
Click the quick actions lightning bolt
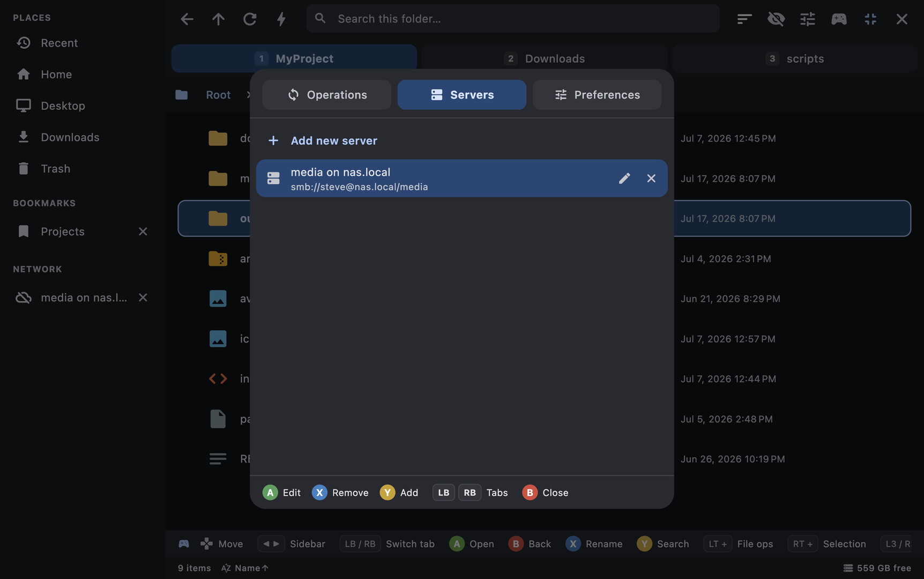[x=281, y=19]
